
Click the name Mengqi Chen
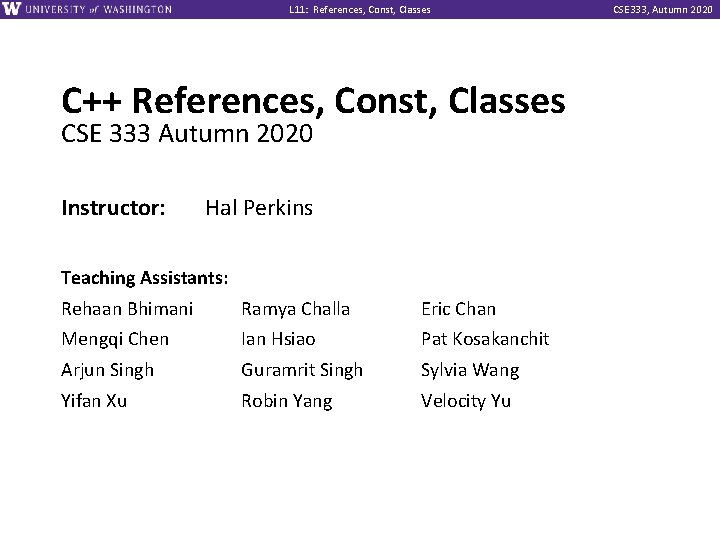click(115, 340)
